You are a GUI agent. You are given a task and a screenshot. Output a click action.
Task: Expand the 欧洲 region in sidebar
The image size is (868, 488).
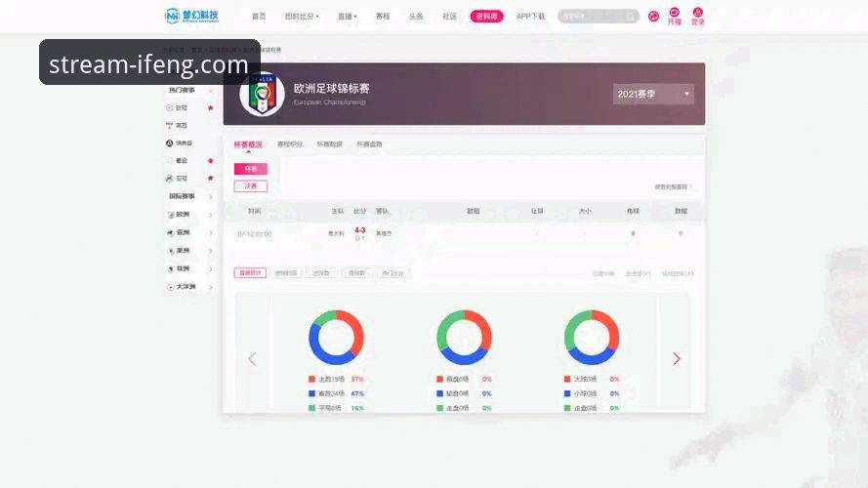click(x=189, y=215)
